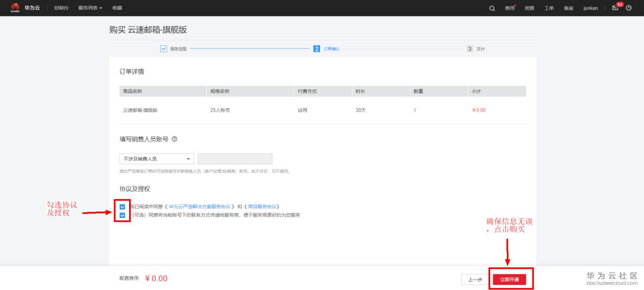
Task: Open 收藏 in the top bar
Action: (x=117, y=8)
